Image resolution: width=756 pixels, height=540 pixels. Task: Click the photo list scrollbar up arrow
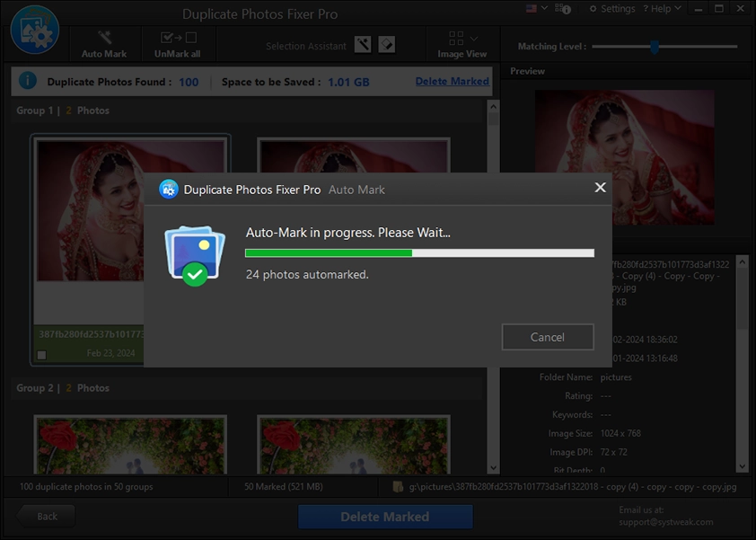point(493,106)
